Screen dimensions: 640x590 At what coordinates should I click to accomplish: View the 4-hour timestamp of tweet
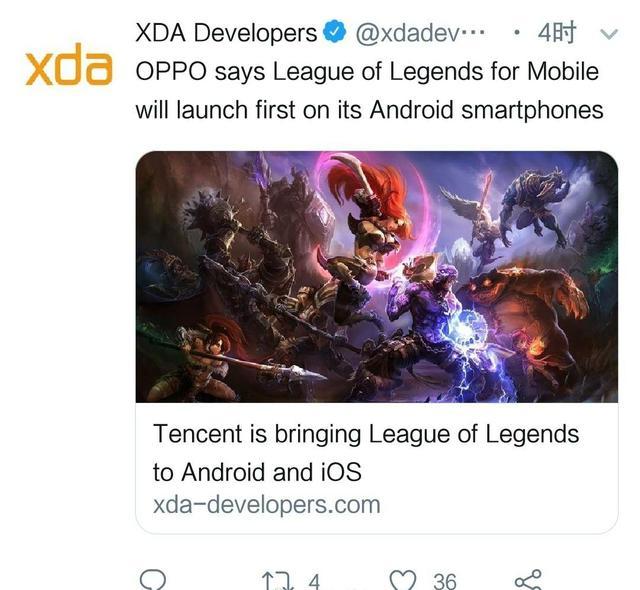(x=557, y=33)
